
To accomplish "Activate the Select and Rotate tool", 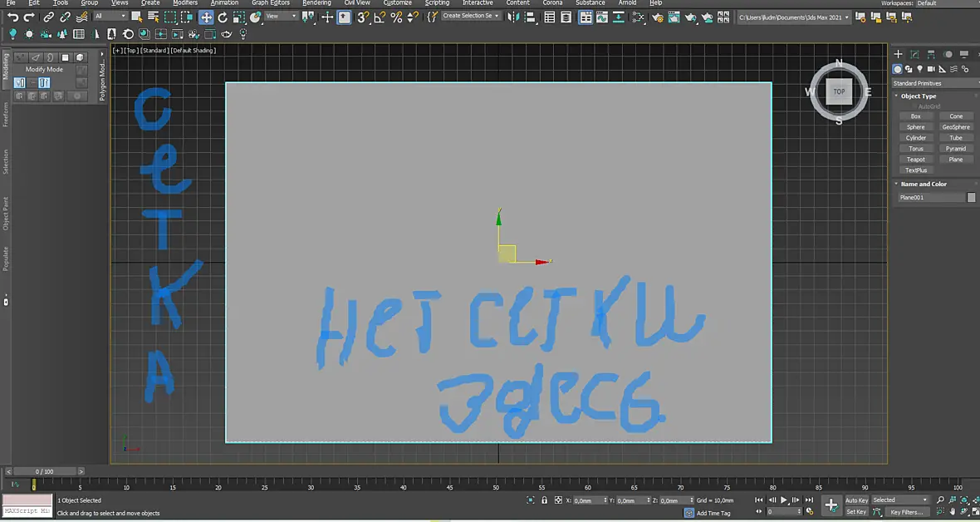I will coord(223,17).
